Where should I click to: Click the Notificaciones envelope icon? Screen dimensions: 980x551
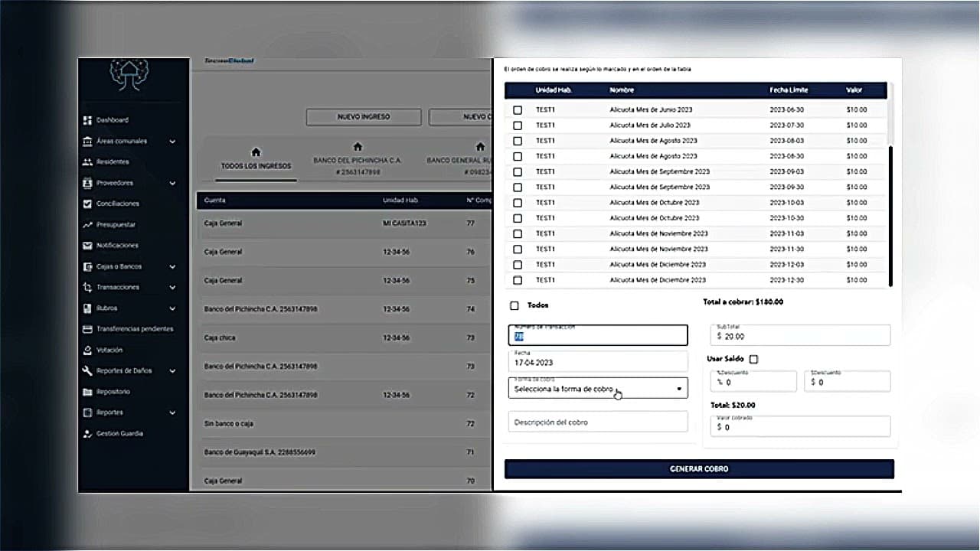click(87, 246)
